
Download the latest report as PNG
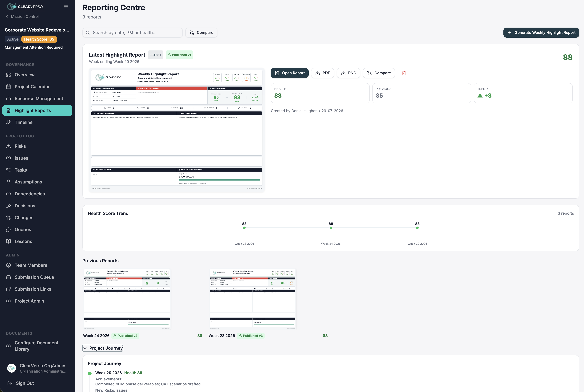pyautogui.click(x=348, y=73)
